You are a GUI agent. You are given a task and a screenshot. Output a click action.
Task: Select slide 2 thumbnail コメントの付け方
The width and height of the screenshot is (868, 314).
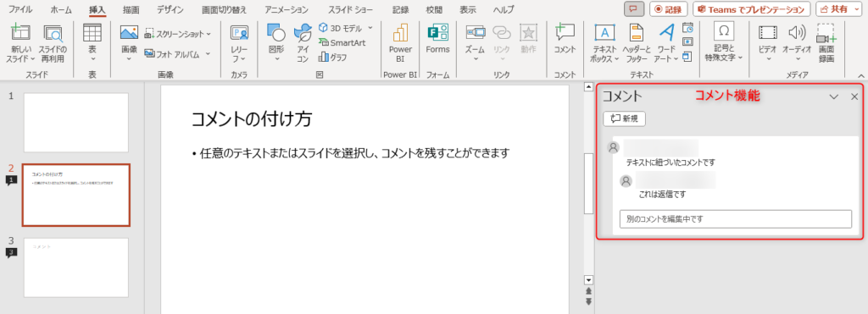click(76, 196)
